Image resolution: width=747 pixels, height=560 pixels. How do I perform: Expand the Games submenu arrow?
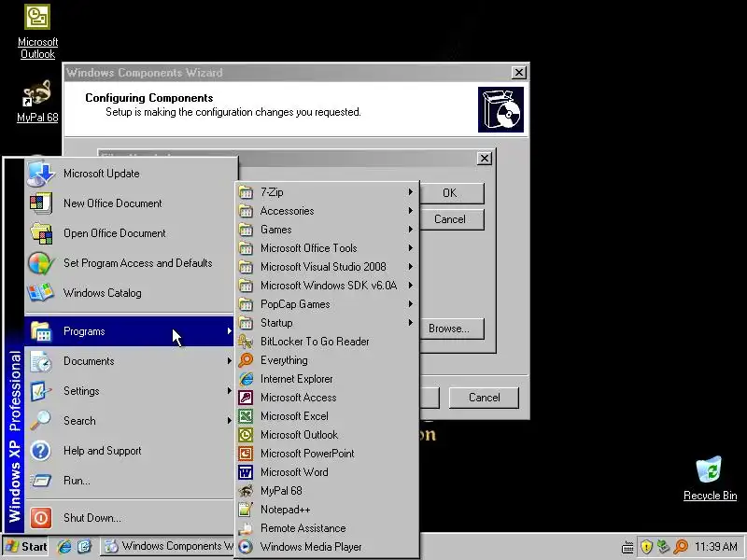[410, 229]
